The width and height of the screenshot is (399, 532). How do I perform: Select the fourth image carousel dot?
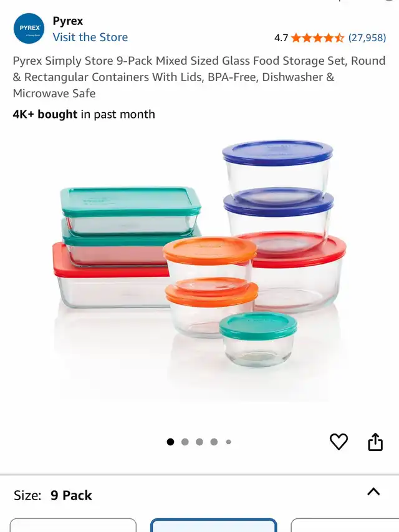point(214,442)
